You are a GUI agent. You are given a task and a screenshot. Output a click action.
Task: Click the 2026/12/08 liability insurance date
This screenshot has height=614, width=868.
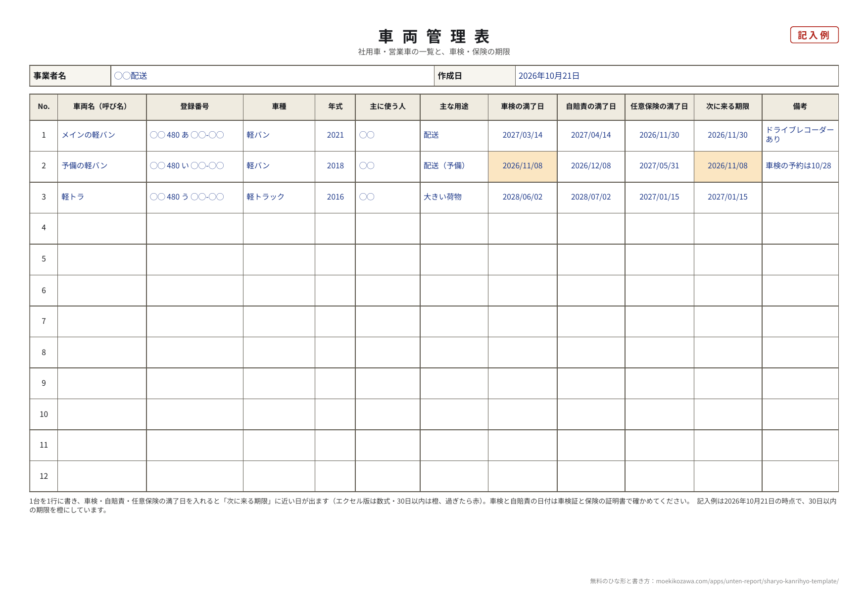(x=591, y=166)
